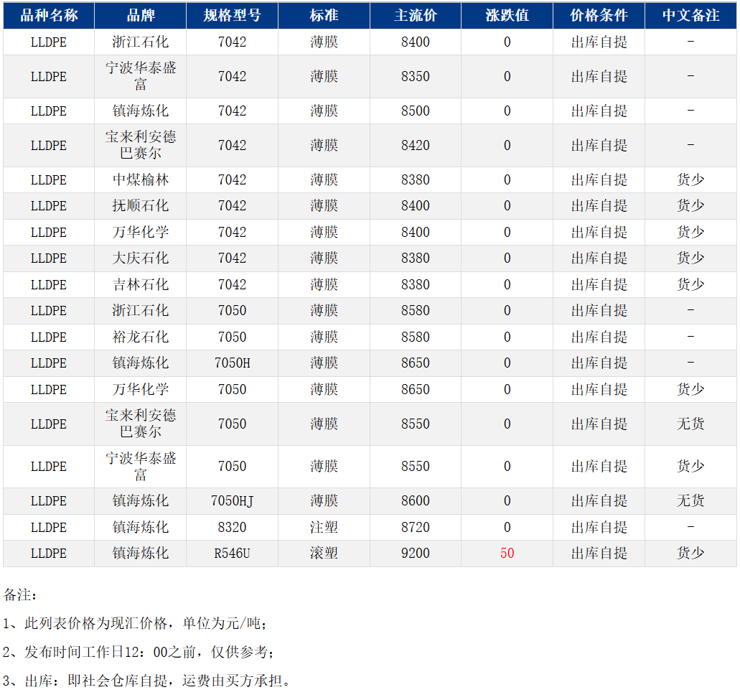Screen dimensions: 740x700
Task: Click the red change value 50
Action: coord(507,554)
